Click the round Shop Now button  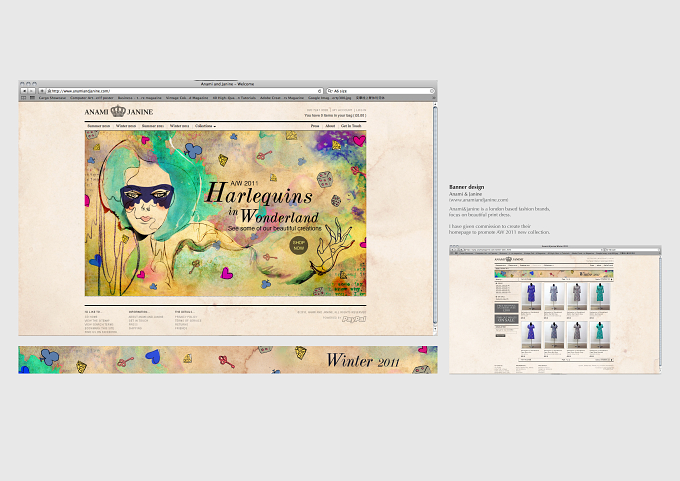[x=298, y=245]
